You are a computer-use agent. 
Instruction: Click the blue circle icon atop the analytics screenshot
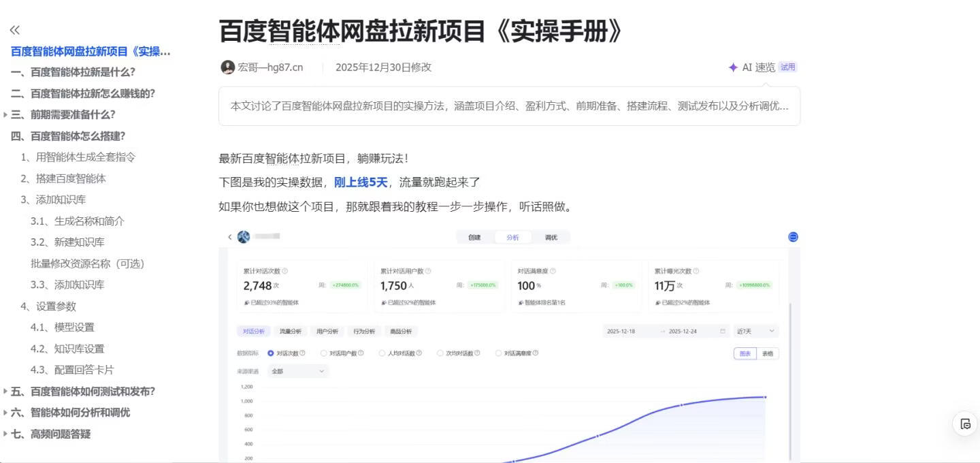[x=792, y=237]
